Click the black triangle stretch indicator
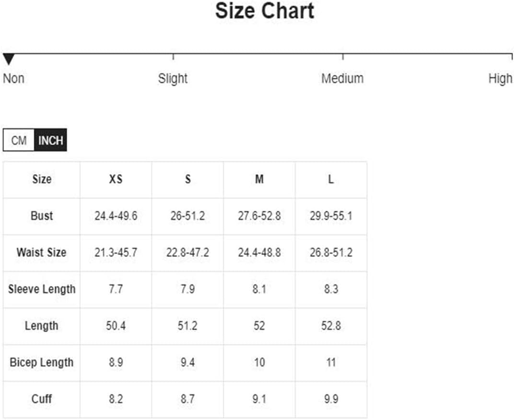The height and width of the screenshot is (420, 514). [9, 59]
